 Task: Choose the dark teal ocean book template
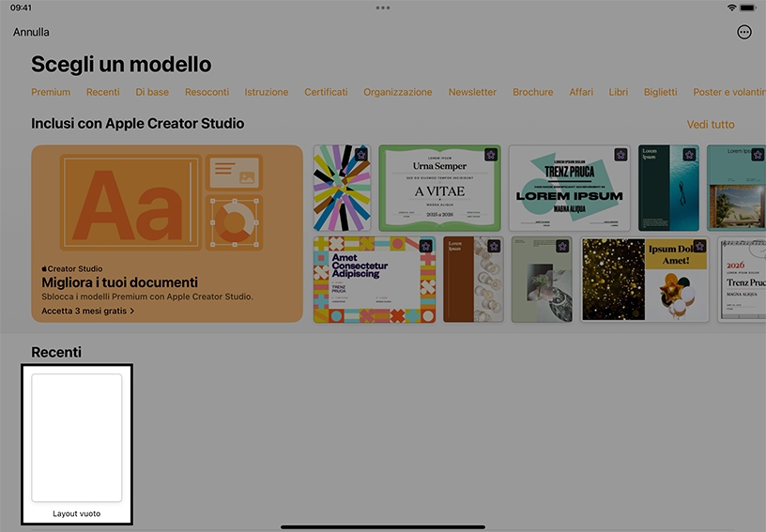tap(668, 188)
